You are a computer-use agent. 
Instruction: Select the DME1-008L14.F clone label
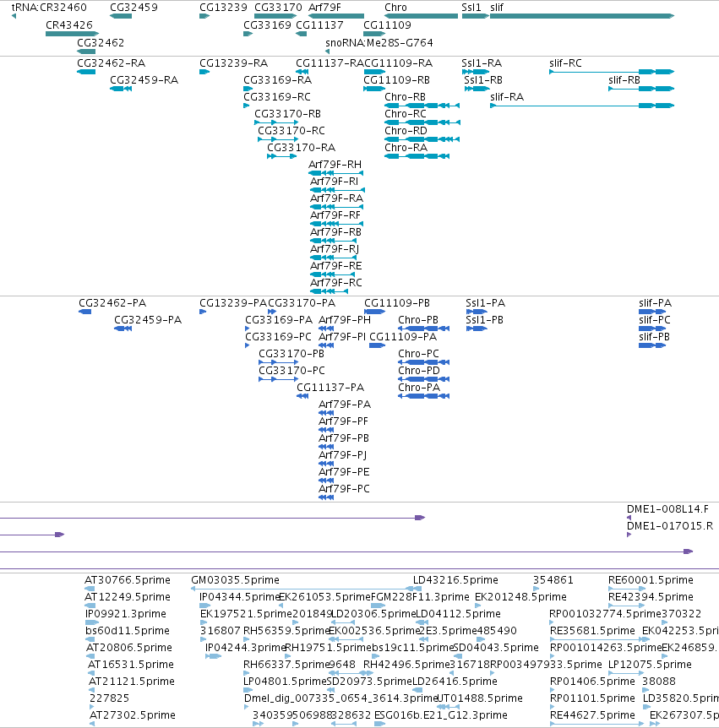(x=668, y=509)
